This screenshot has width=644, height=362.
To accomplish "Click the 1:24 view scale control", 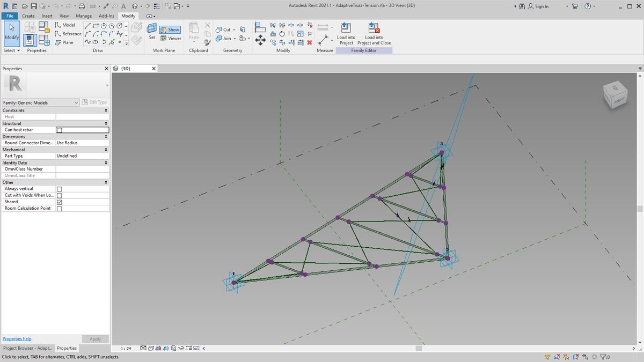I will 126,348.
